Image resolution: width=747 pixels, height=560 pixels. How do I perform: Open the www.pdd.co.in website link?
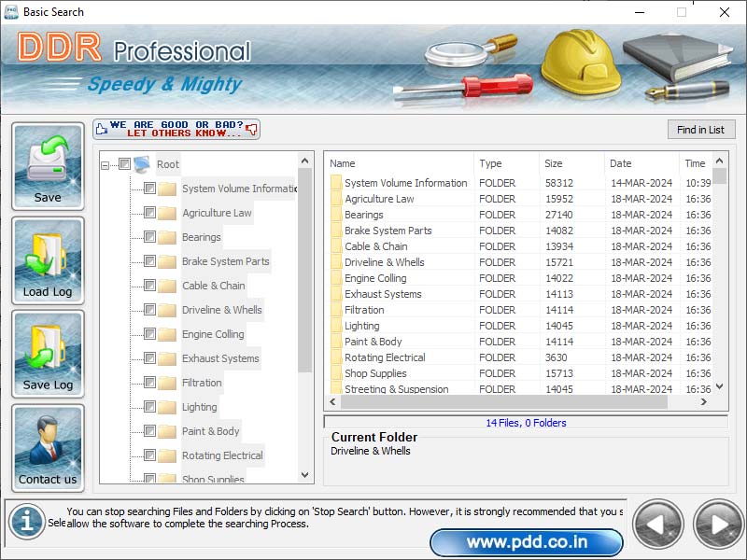pyautogui.click(x=528, y=541)
